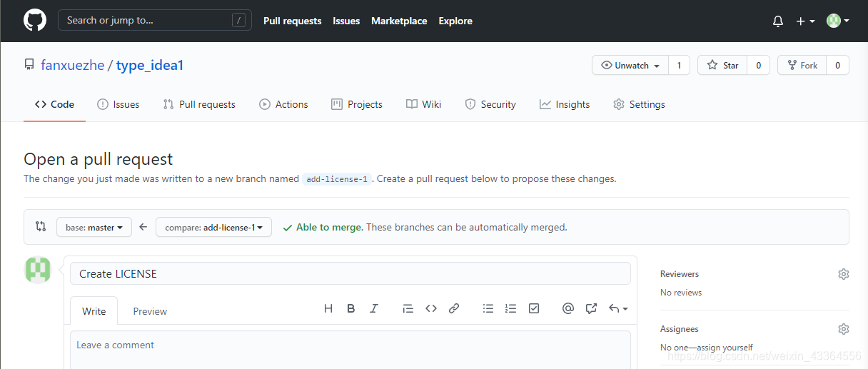Screen dimensions: 868x369
Task: Insert heading with H icon
Action: tap(328, 308)
